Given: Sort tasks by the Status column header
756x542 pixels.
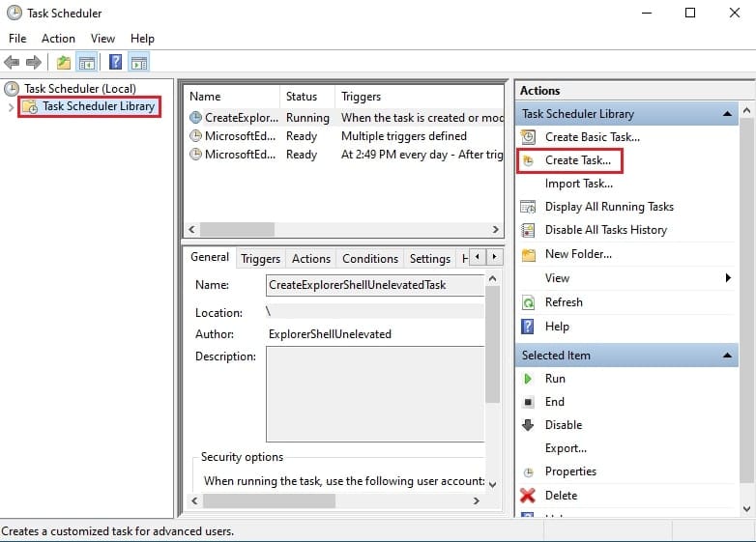Looking at the screenshot, I should [307, 97].
